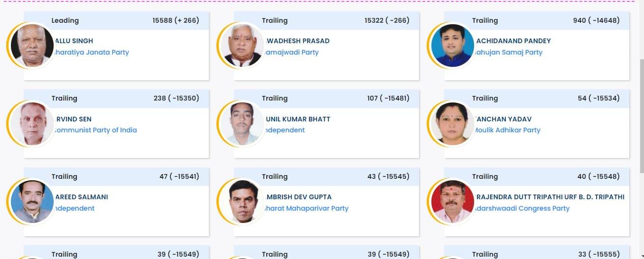Click the Bahujan Samaj Party label
The height and width of the screenshot is (259, 644).
[x=509, y=52]
